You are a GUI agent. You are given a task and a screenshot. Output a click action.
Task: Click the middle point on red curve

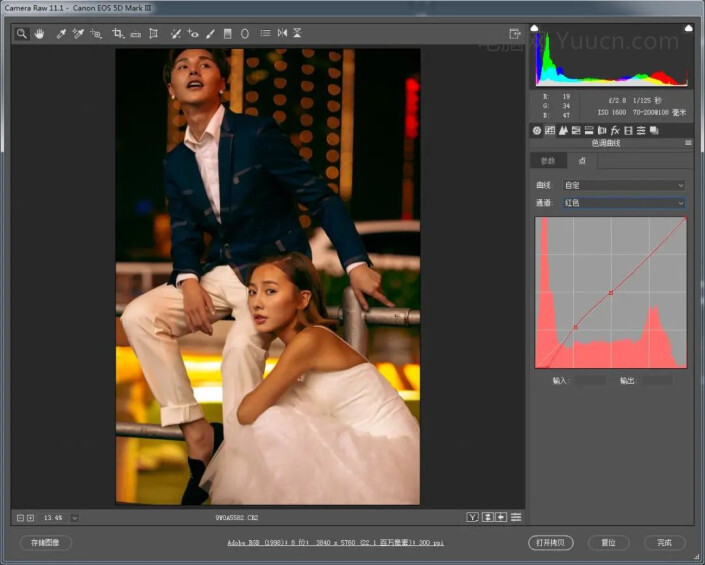(611, 292)
